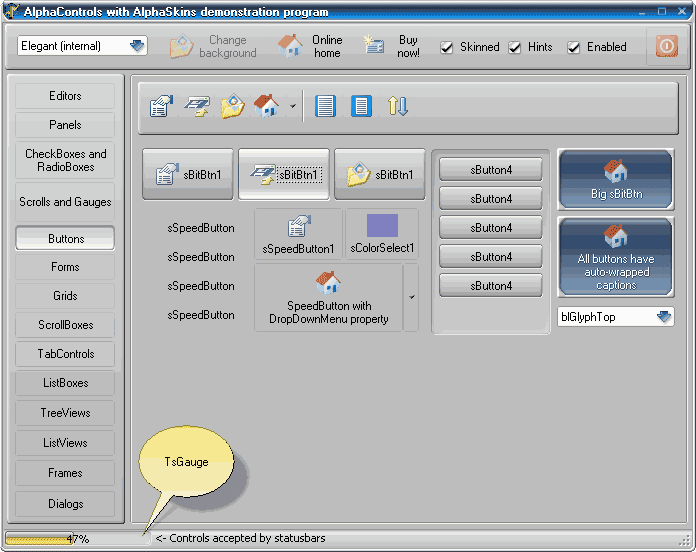Open the blGlyphTop layout dropdown
Image resolution: width=696 pixels, height=552 pixels.
point(664,317)
